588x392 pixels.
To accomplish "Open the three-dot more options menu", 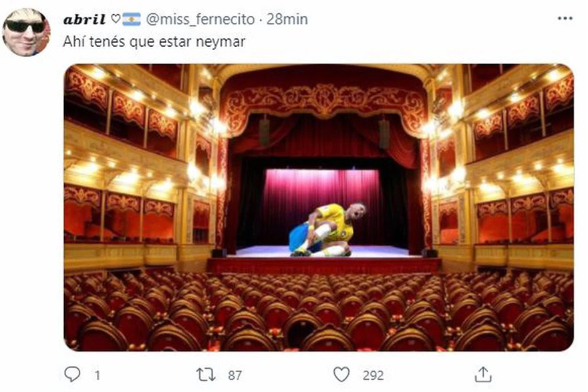I will tap(565, 19).
